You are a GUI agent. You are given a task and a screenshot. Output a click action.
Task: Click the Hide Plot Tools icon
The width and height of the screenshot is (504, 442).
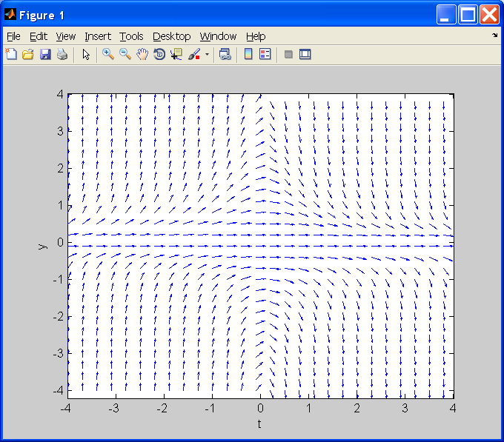tap(288, 54)
